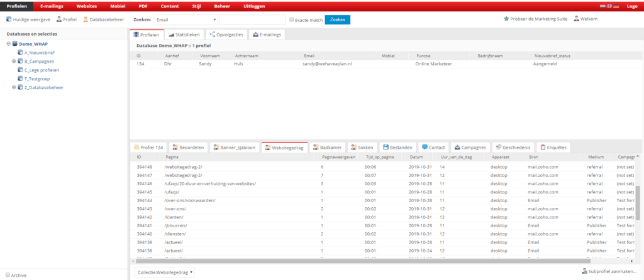
Task: Expand the Z_Databasebeheer tree node
Action: coord(14,87)
